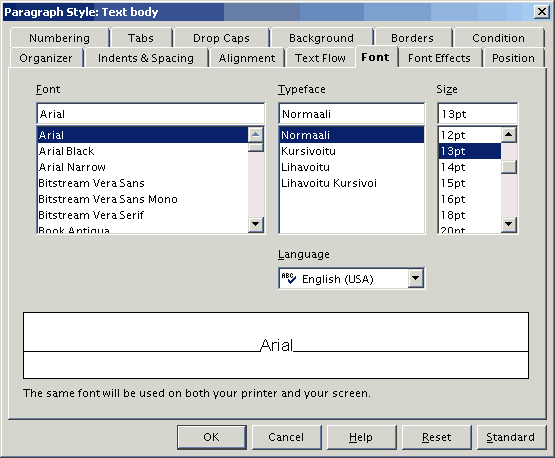Click the Reset button
The image size is (555, 458).
coord(436,437)
